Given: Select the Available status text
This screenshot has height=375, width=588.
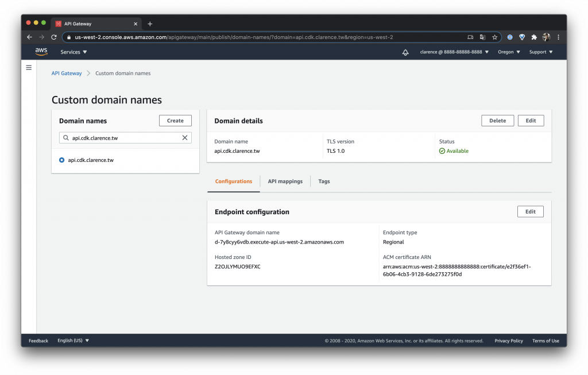Looking at the screenshot, I should coord(457,151).
